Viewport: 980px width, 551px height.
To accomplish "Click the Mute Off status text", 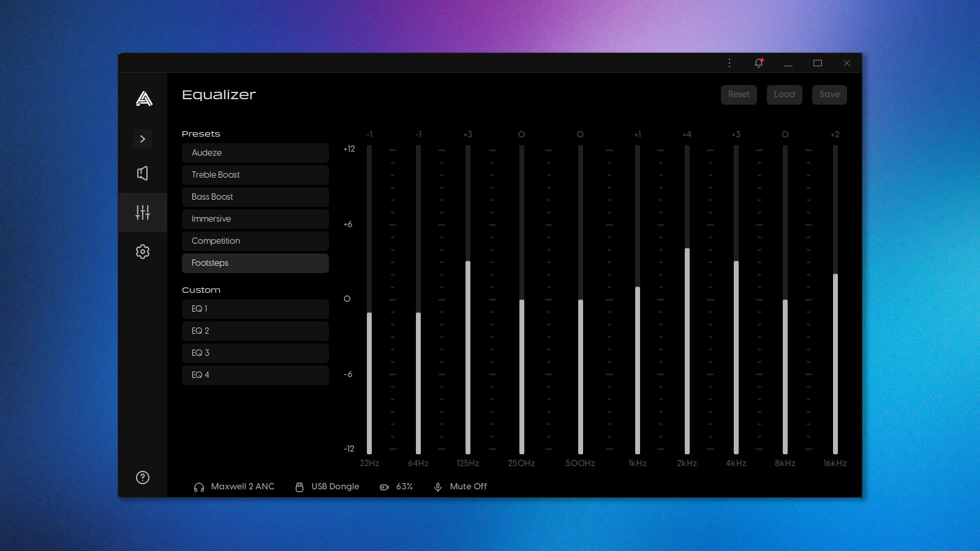I will [x=469, y=487].
